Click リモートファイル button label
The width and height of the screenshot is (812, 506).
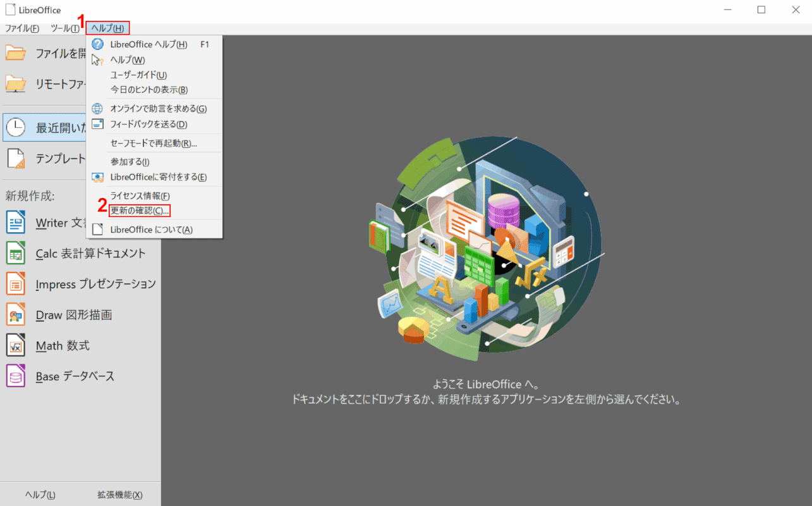(x=61, y=83)
